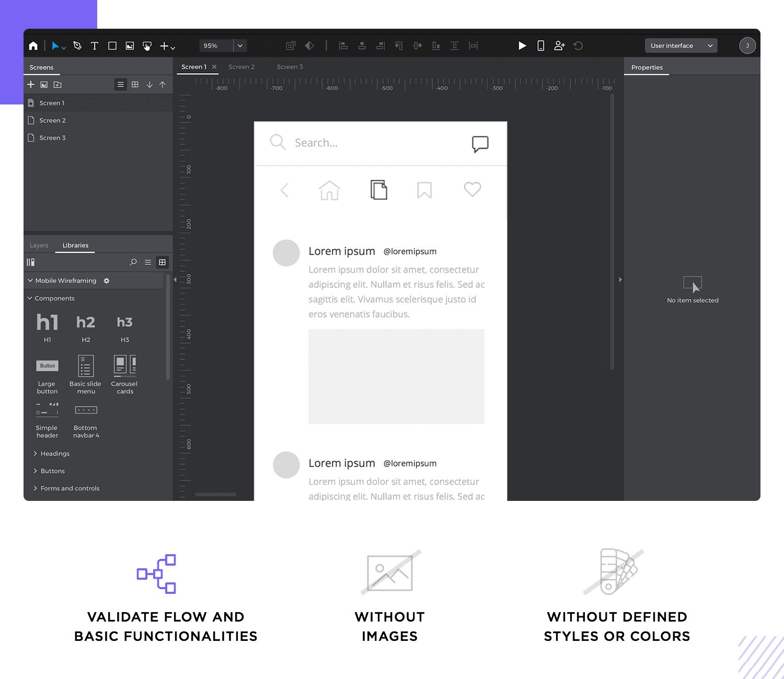Switch Screens panel to grid view
The height and width of the screenshot is (679, 784).
click(x=135, y=84)
